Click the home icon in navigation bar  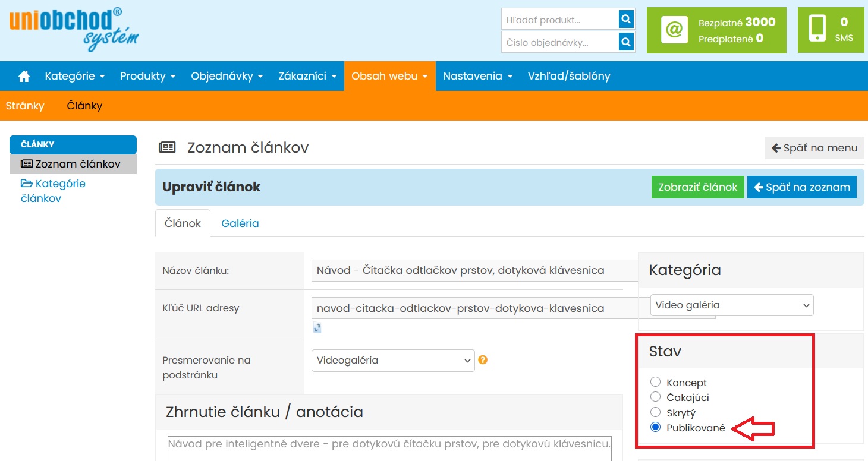click(x=24, y=77)
